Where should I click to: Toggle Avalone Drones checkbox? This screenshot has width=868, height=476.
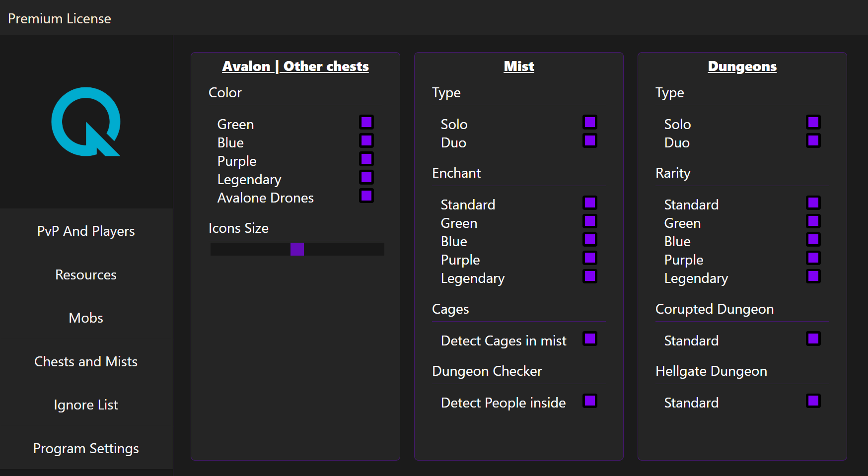click(x=366, y=196)
